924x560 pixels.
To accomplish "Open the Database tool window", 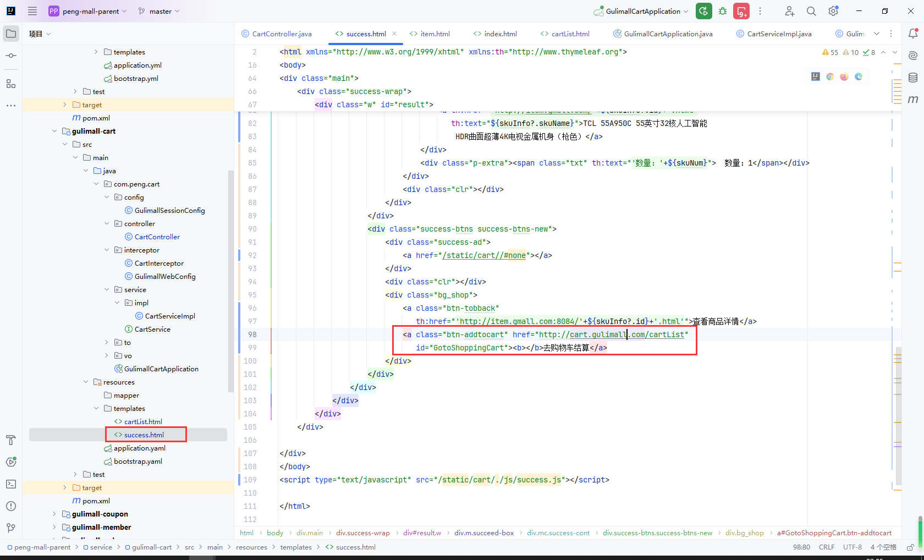I will click(913, 78).
